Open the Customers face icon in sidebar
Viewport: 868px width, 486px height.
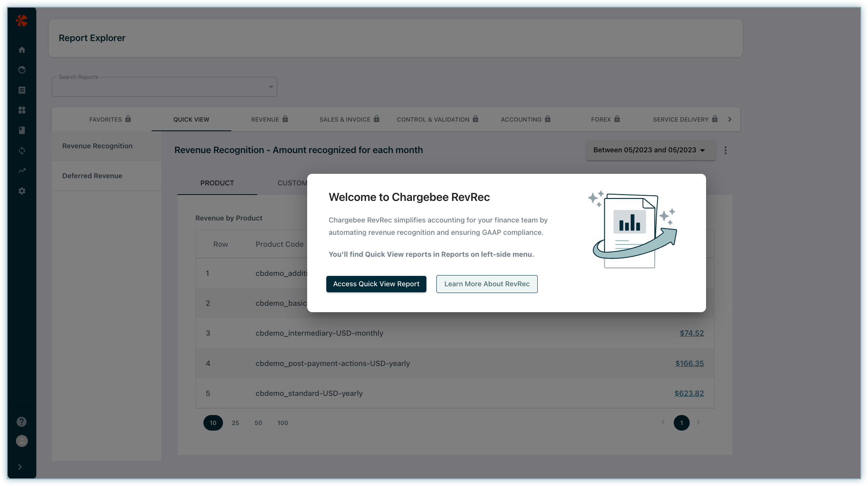click(x=22, y=70)
